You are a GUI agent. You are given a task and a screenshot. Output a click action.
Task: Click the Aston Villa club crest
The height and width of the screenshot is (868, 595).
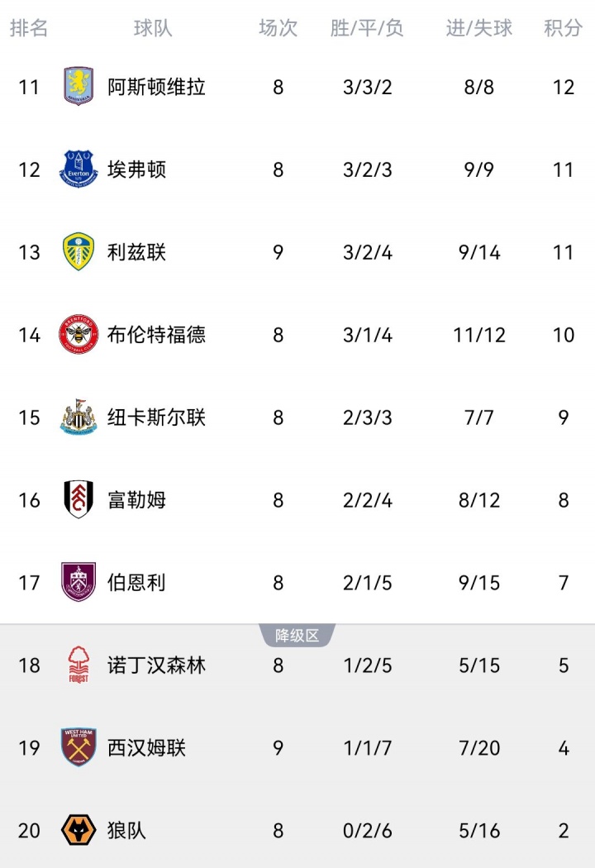[79, 87]
